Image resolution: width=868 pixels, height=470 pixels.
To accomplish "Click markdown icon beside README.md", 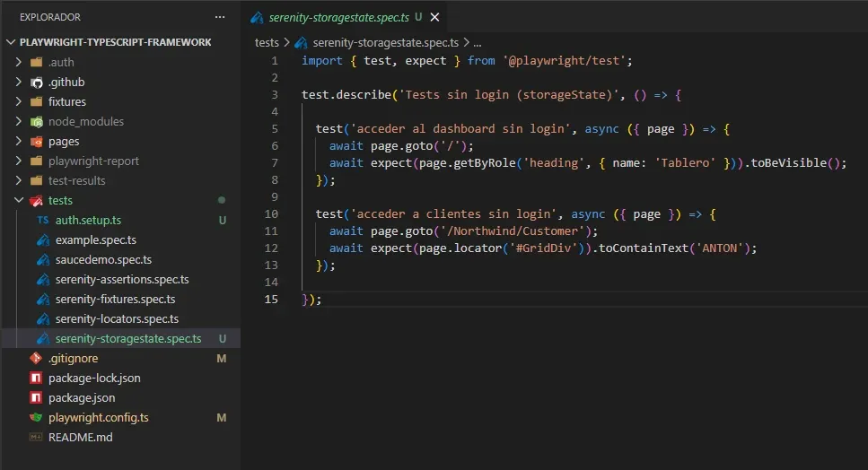I will [36, 438].
